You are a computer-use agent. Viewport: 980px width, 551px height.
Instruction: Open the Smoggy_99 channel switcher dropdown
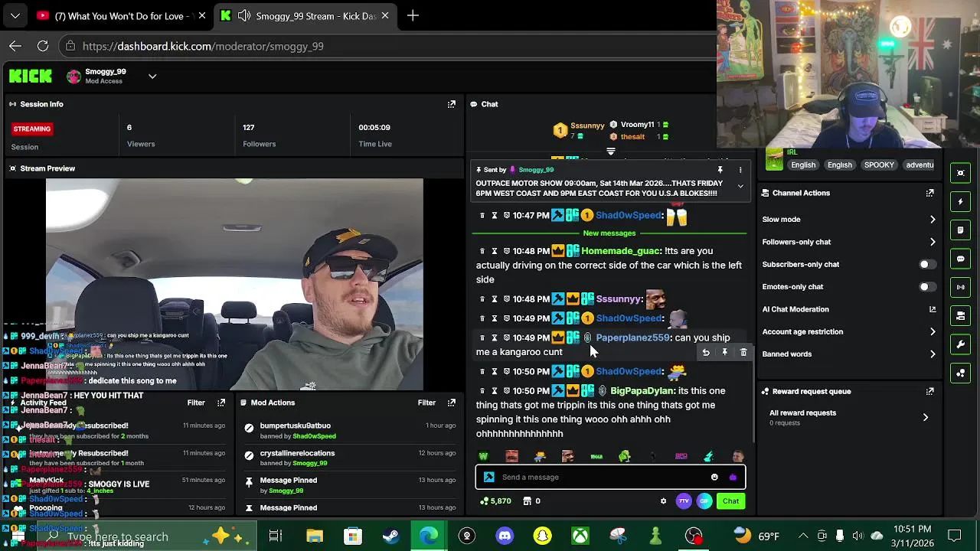click(x=152, y=76)
